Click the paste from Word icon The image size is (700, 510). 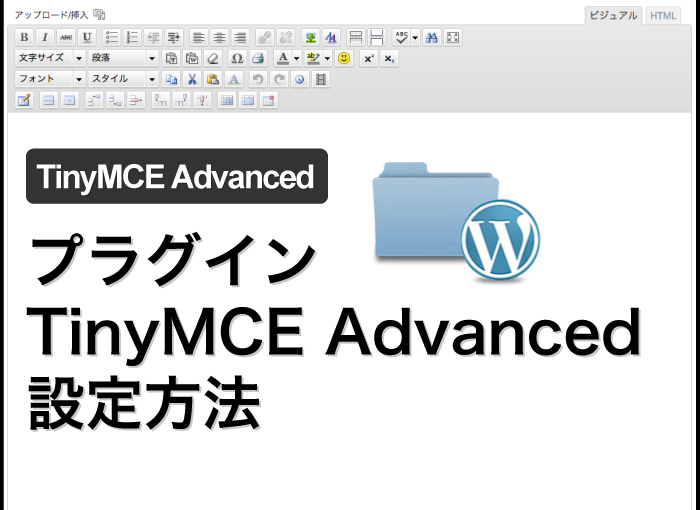click(x=192, y=58)
